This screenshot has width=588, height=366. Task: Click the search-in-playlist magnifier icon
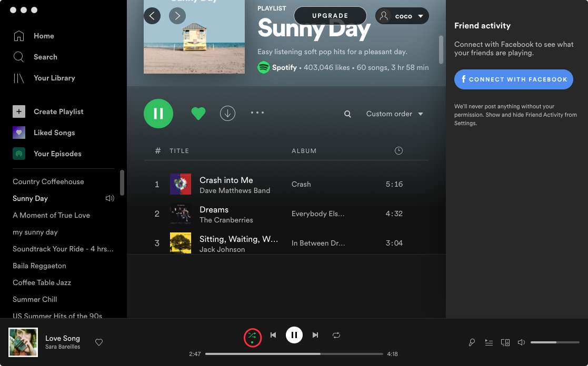point(347,114)
